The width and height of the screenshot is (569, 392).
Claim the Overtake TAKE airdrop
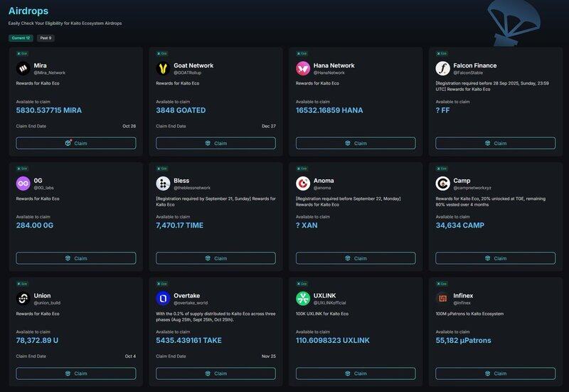(x=216, y=373)
